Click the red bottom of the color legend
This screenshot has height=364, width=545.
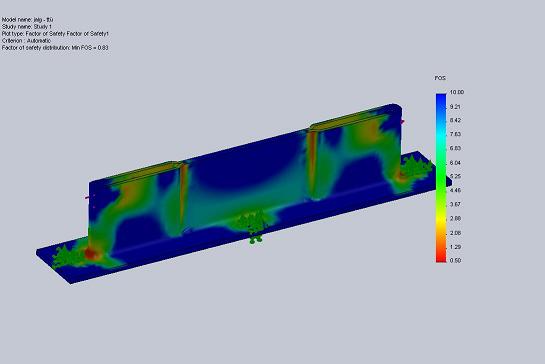441,258
